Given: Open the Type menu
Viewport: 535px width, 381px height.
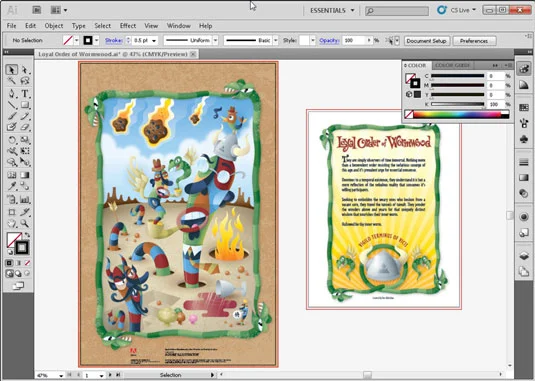Looking at the screenshot, I should click(78, 26).
